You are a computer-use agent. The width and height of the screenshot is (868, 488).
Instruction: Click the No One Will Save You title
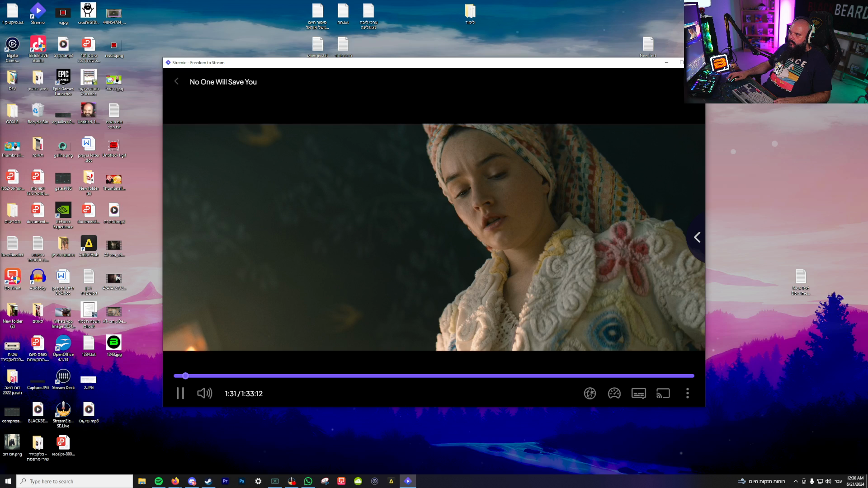pos(223,82)
